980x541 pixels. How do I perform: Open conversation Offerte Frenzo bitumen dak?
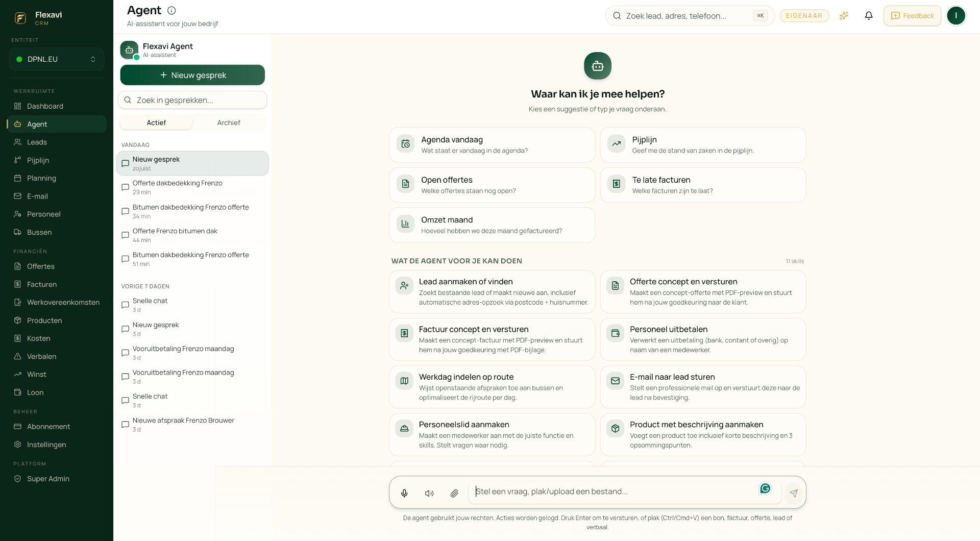(x=192, y=235)
